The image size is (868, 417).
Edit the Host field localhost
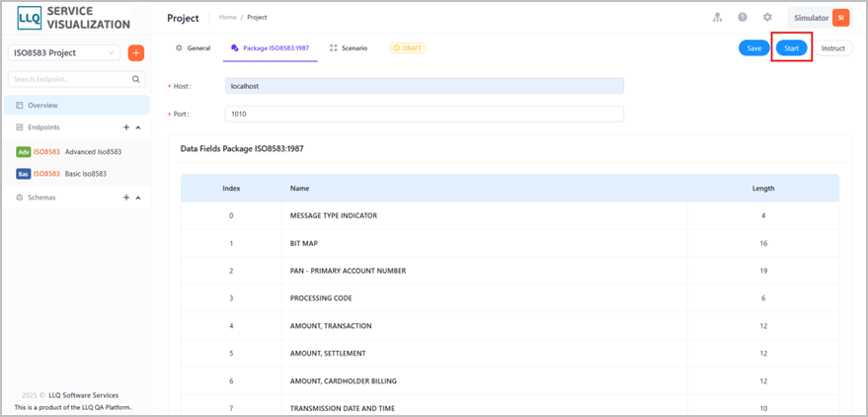424,86
